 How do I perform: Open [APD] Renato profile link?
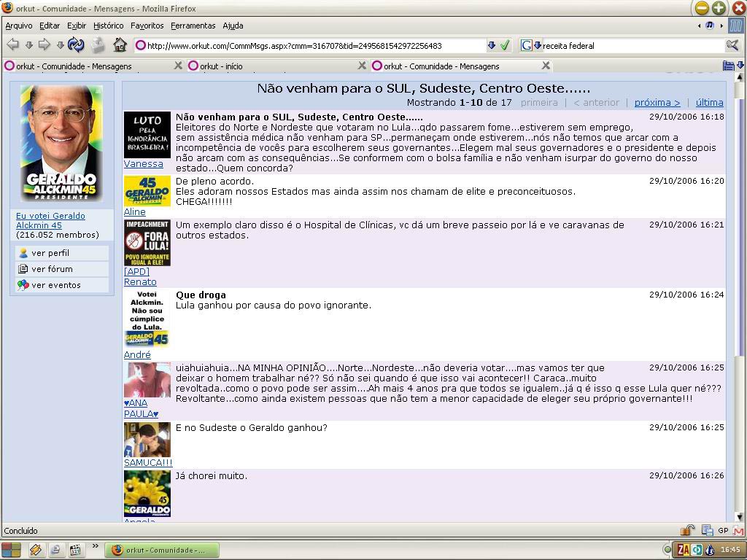coord(140,276)
